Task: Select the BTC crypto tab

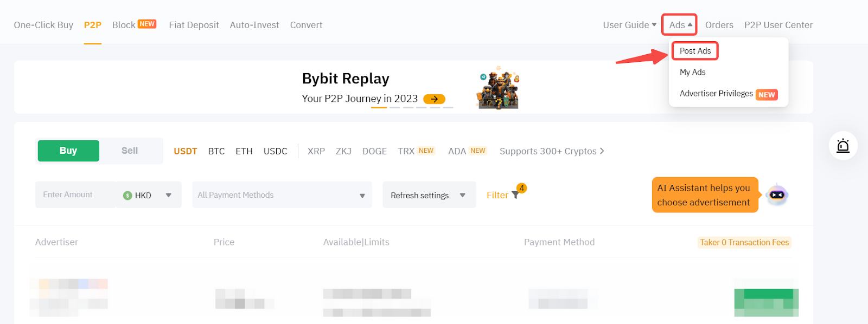Action: click(216, 151)
